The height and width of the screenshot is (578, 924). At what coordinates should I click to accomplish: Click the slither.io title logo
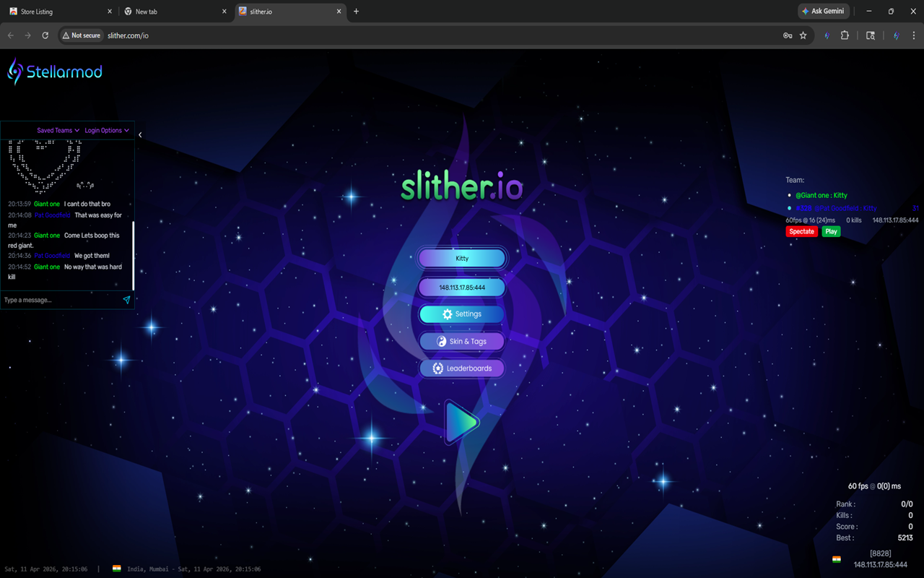[462, 187]
